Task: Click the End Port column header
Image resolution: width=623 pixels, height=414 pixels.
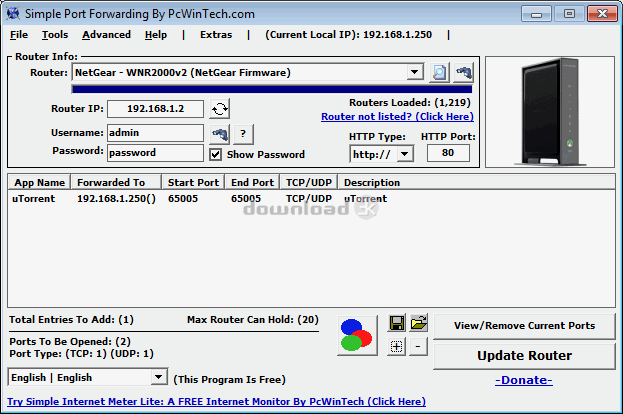Action: point(252,182)
